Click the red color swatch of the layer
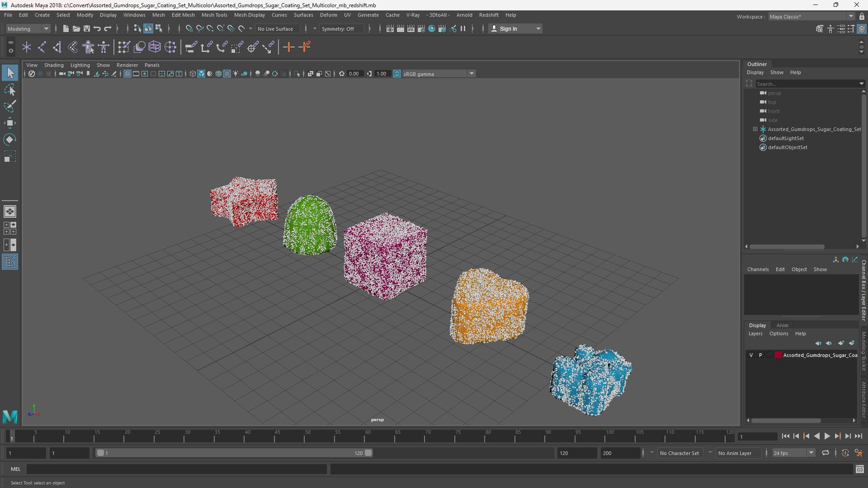 pyautogui.click(x=778, y=355)
